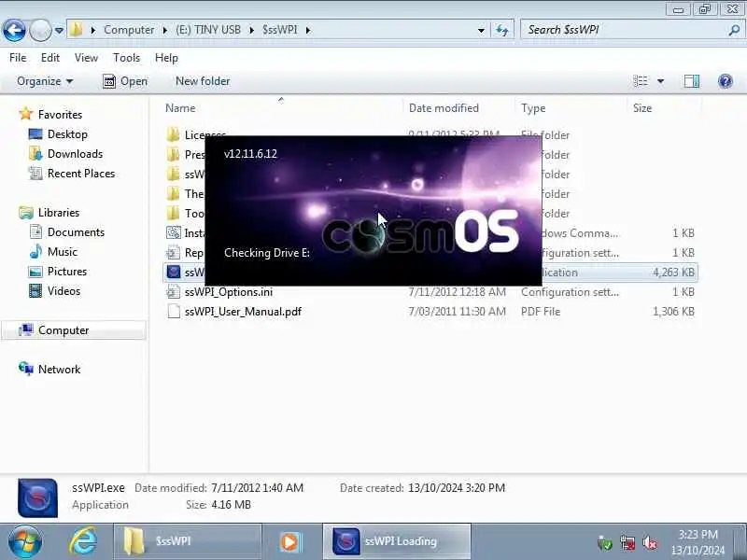Open the Windows Start menu

coord(25,542)
